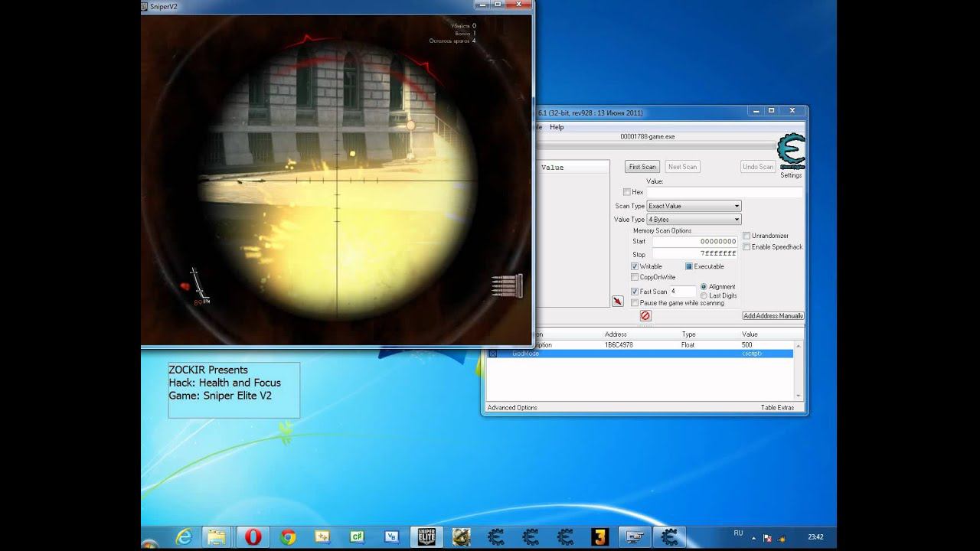Click the red arrow add-to-list icon
Viewport: 980px width, 551px height.
coord(617,302)
